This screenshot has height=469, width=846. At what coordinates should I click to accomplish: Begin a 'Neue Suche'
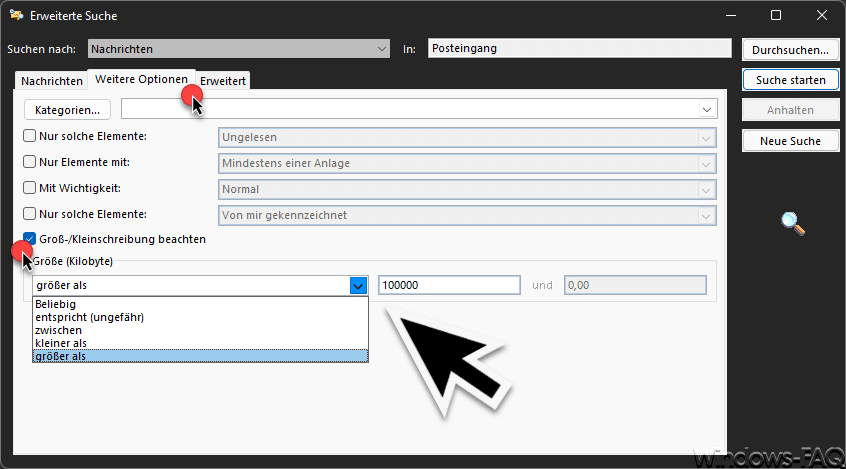pos(790,141)
